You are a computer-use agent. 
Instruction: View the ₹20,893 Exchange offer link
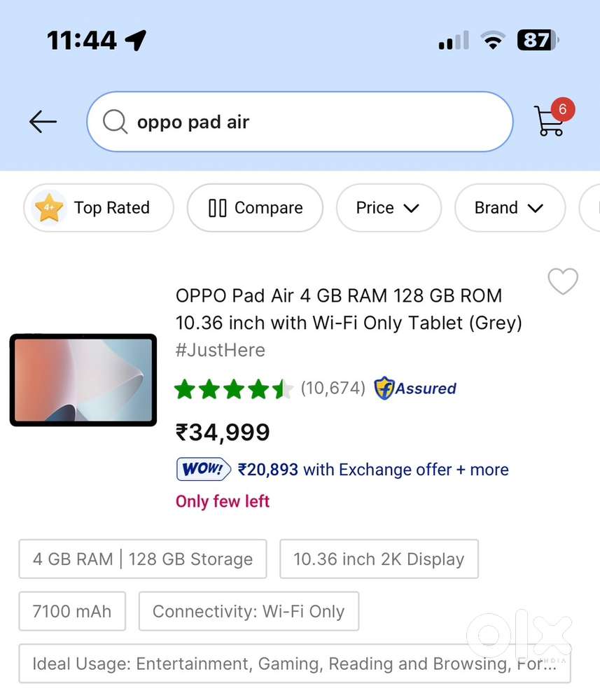(373, 470)
